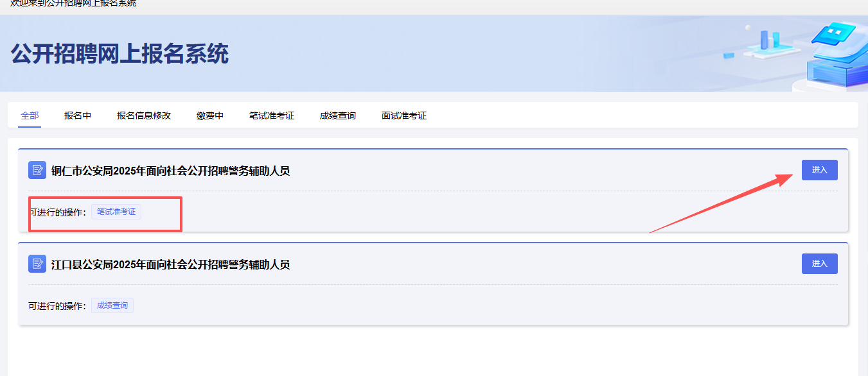Select the 面试准考证 tab

coord(404,115)
